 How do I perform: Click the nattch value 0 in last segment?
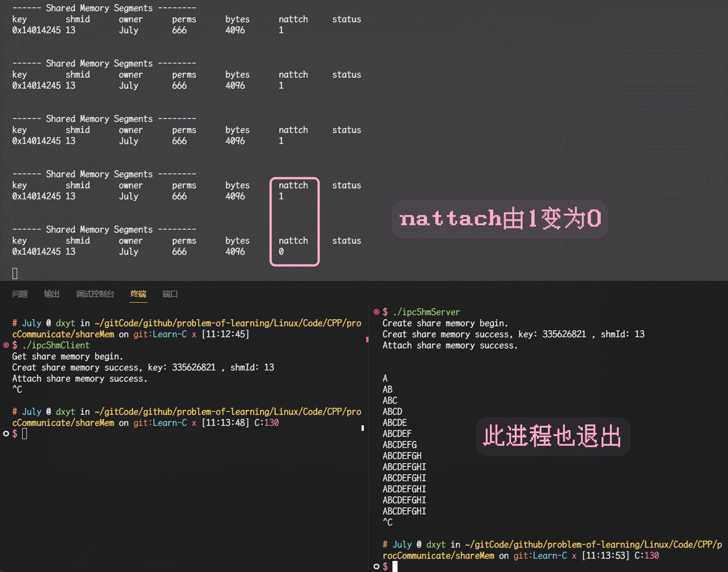coord(281,251)
